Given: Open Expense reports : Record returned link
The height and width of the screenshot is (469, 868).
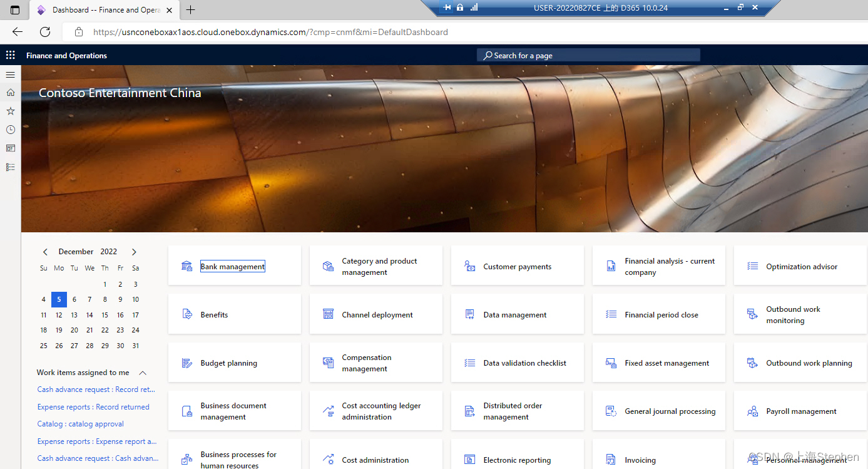Looking at the screenshot, I should [x=93, y=407].
